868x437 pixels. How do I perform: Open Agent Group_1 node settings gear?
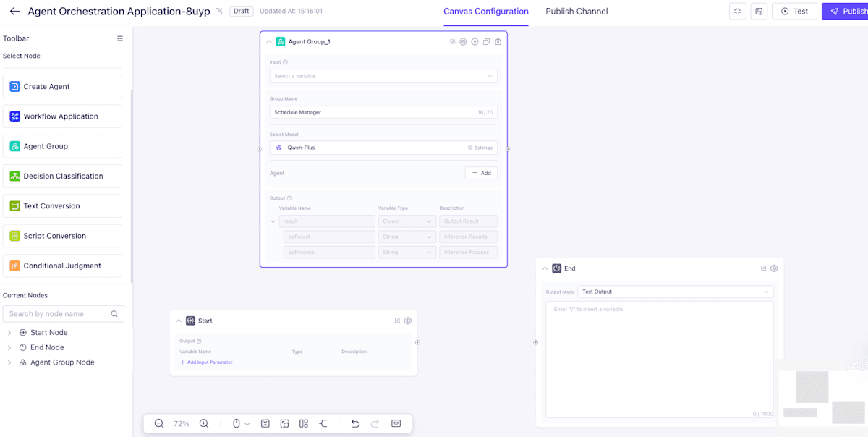(464, 41)
